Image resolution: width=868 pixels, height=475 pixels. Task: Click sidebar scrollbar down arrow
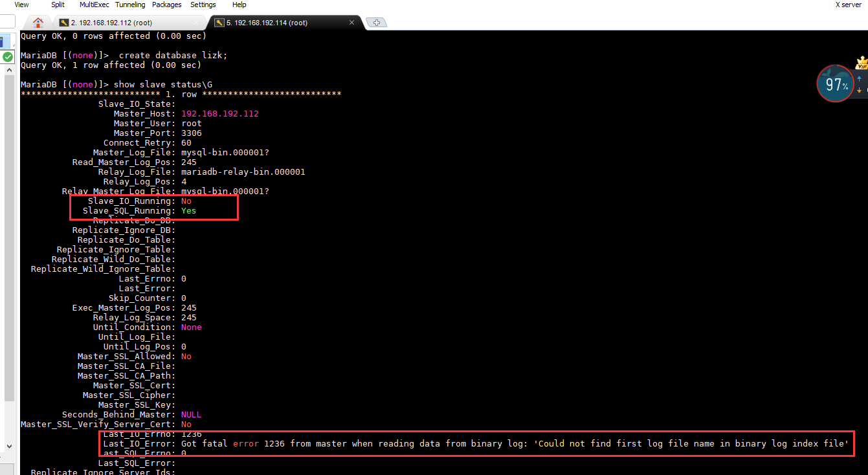(x=9, y=446)
